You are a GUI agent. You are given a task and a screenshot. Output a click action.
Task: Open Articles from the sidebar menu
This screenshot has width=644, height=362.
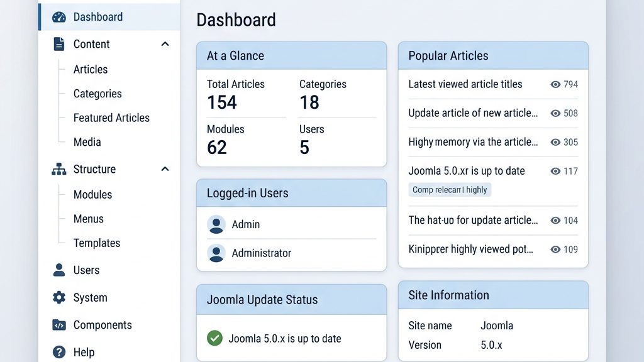[x=90, y=69]
